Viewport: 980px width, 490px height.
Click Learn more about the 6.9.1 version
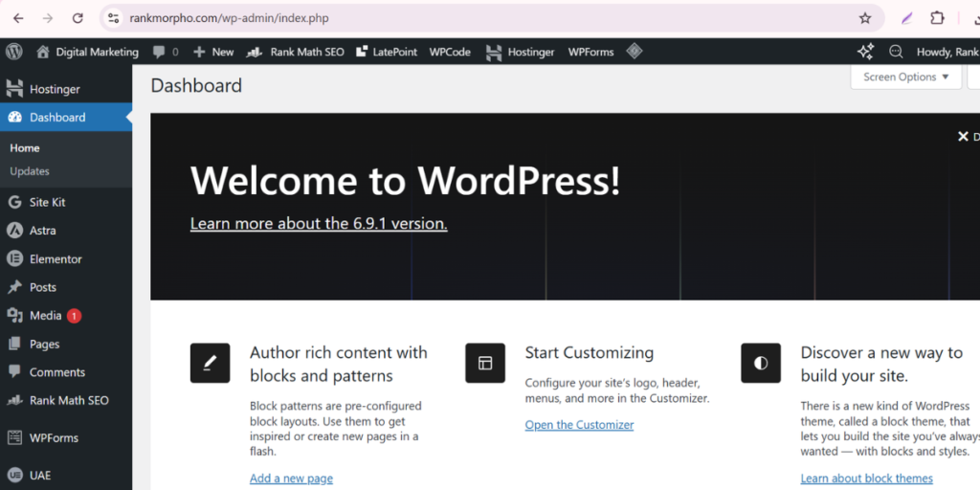tap(319, 224)
